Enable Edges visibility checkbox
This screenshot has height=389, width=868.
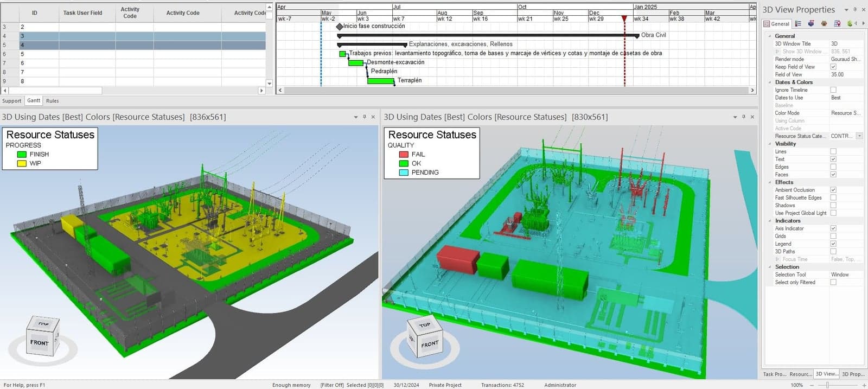coord(833,167)
